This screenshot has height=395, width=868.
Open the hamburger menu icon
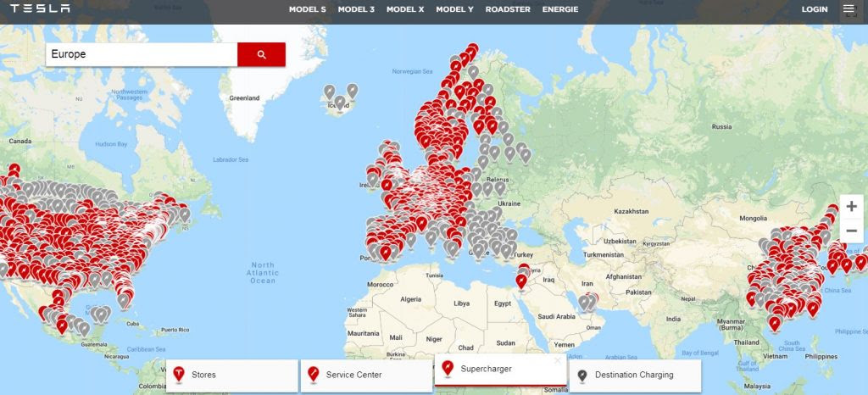(x=849, y=8)
